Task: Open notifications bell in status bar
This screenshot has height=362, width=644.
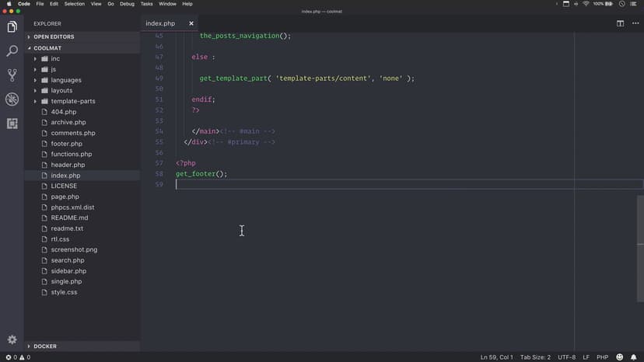Action: pos(633,357)
